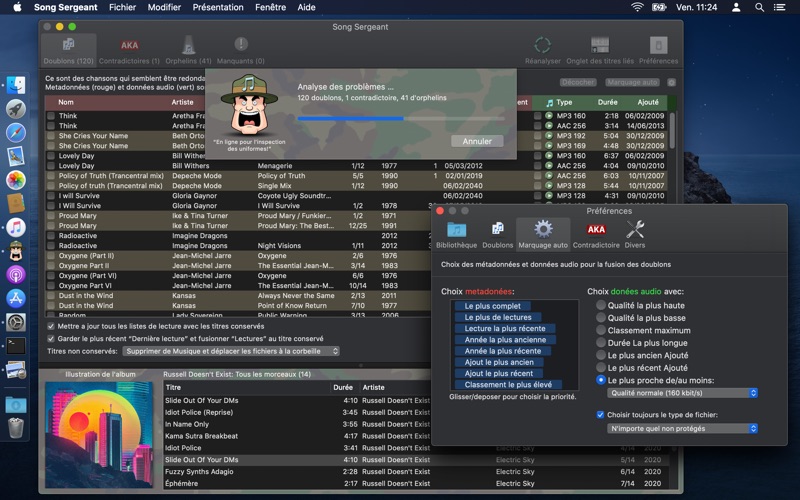Open the Song Sergeant application menu

coord(65,7)
